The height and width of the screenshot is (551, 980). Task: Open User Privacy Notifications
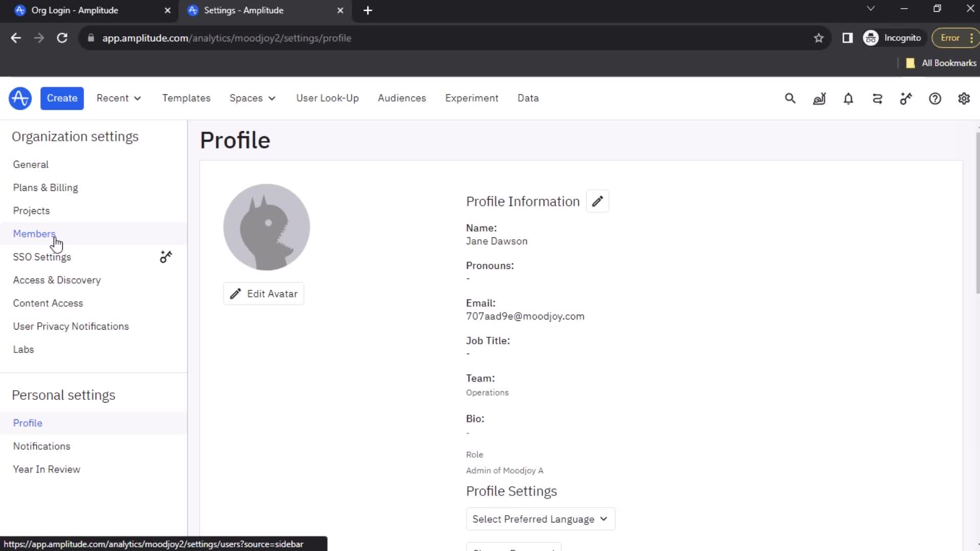(x=94, y=327)
